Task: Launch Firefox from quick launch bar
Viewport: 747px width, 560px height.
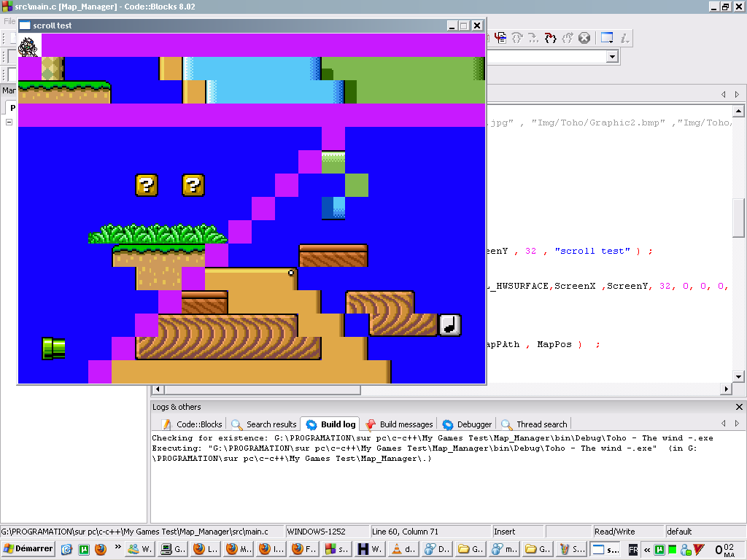Action: tap(101, 549)
